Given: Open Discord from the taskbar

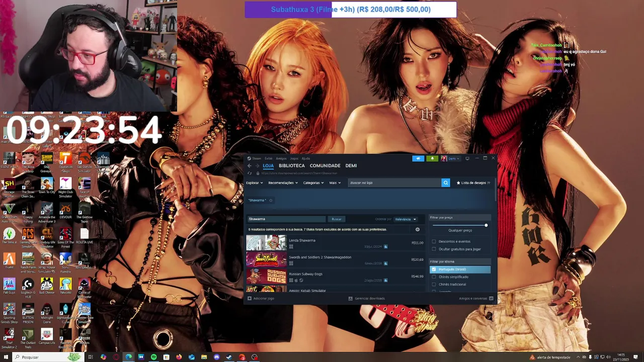Looking at the screenshot, I should (x=216, y=357).
